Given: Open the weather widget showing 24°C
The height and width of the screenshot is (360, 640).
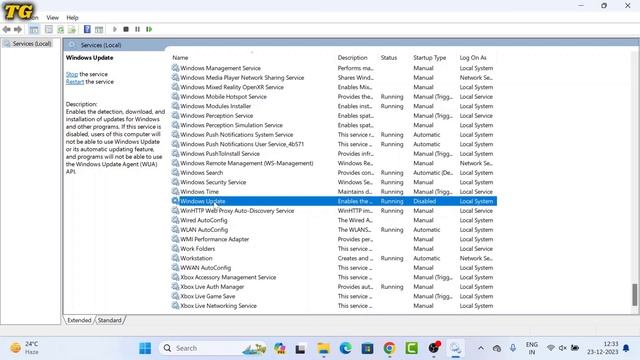Looking at the screenshot, I should coord(24,348).
